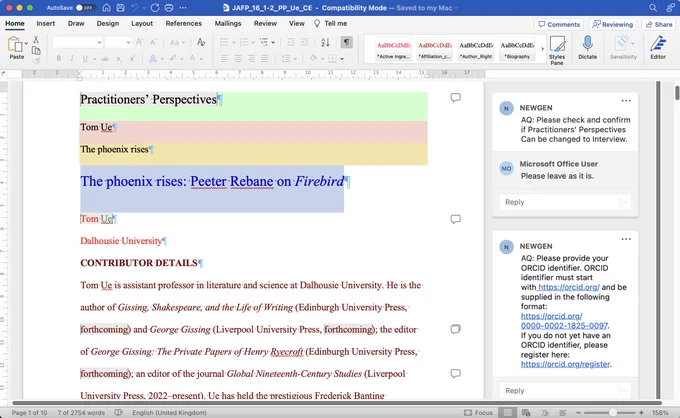Toggle the AutoSave switch
The image size is (680, 418).
(x=85, y=8)
